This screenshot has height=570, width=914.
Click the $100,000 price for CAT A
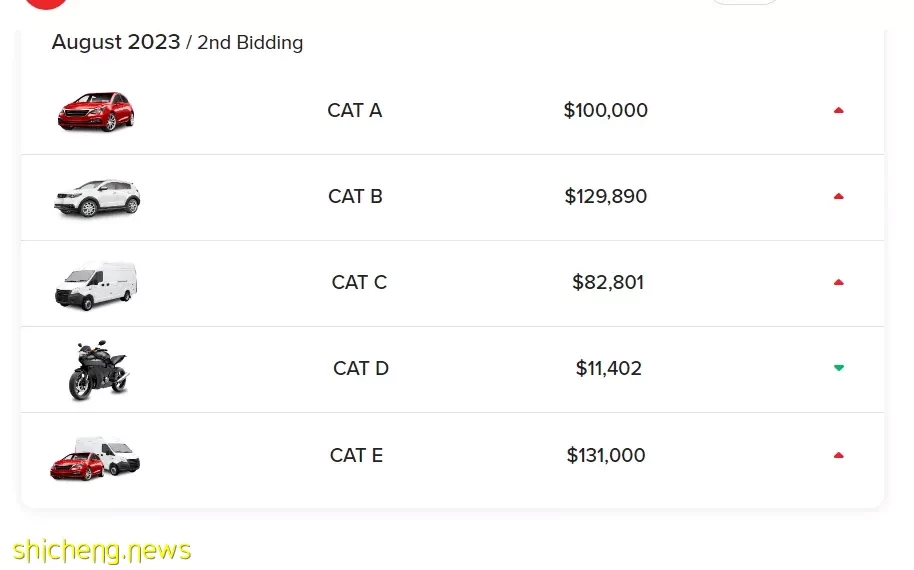point(606,110)
